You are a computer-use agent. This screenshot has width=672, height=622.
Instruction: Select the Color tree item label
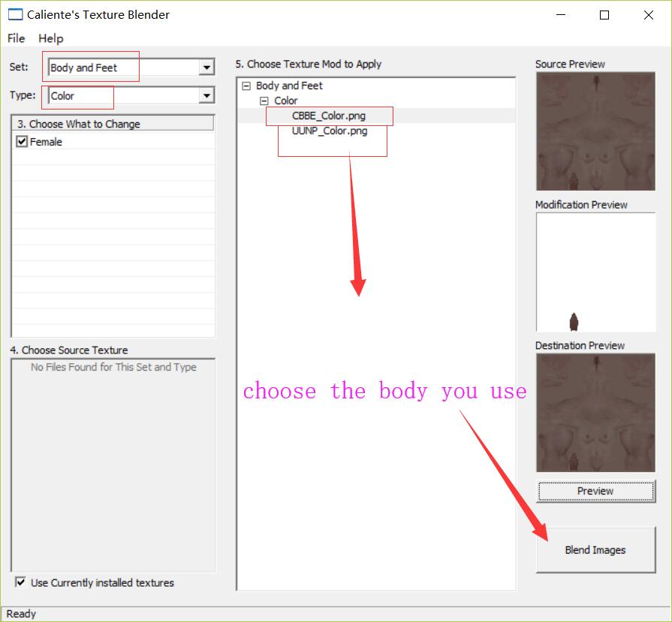(x=286, y=101)
